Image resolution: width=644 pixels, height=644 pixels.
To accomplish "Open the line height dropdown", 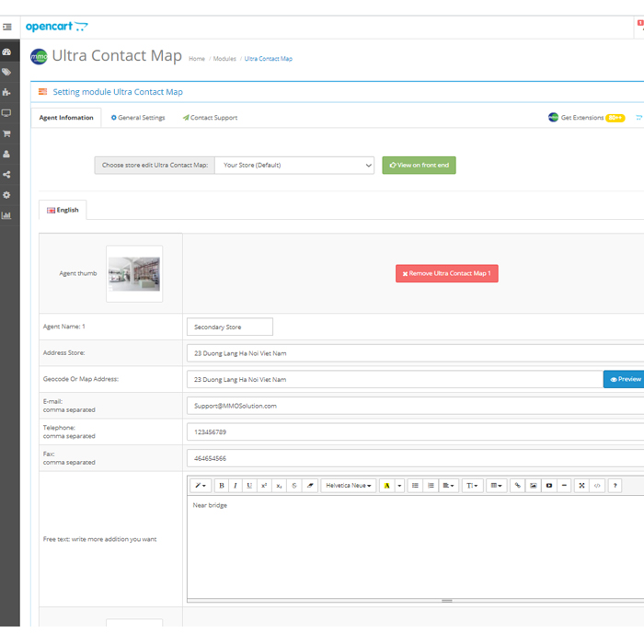I will pos(472,486).
